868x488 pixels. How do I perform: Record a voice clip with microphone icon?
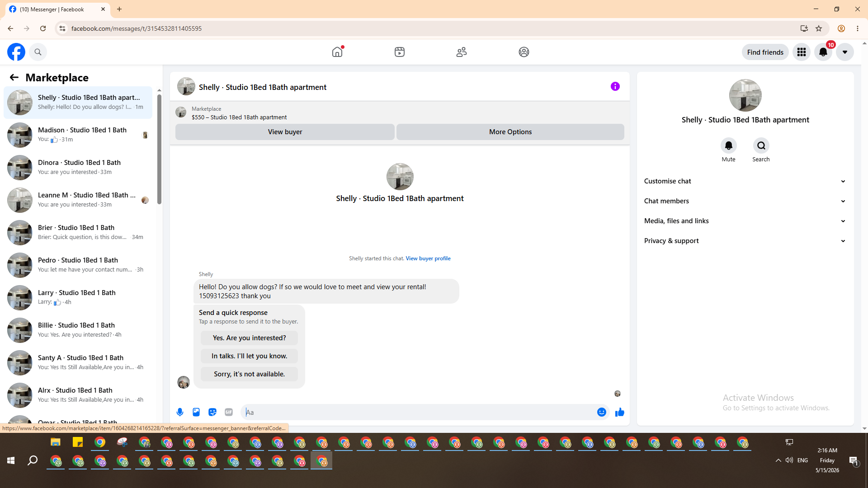tap(180, 412)
